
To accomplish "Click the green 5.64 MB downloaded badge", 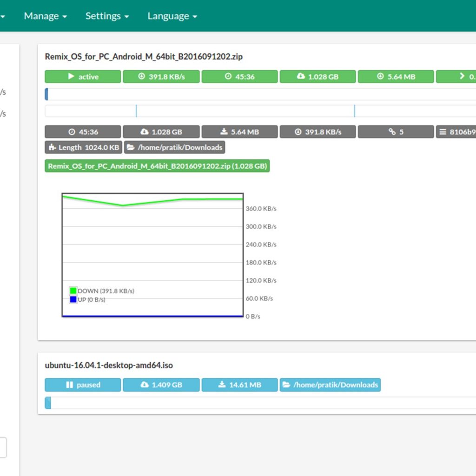I will [396, 77].
